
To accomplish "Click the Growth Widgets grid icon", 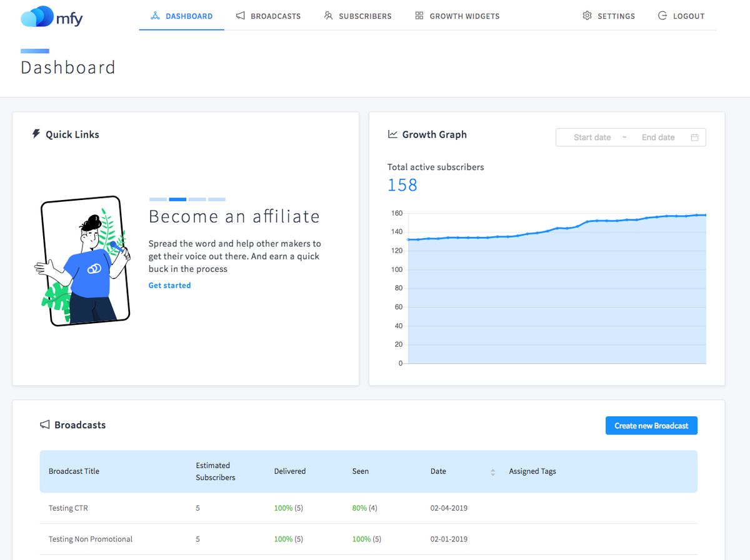I will tap(418, 16).
